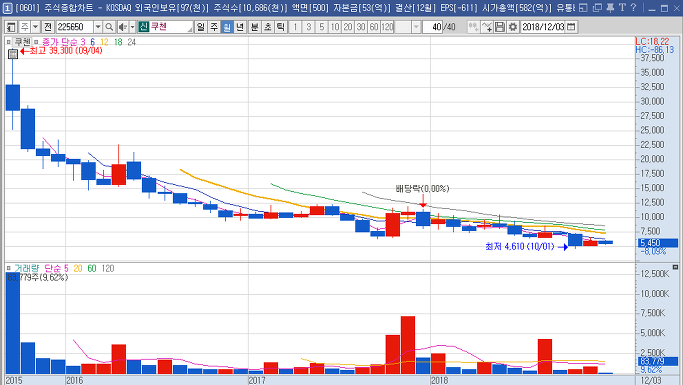
Task: Click the 'T' font icon in title bar
Action: click(622, 7)
